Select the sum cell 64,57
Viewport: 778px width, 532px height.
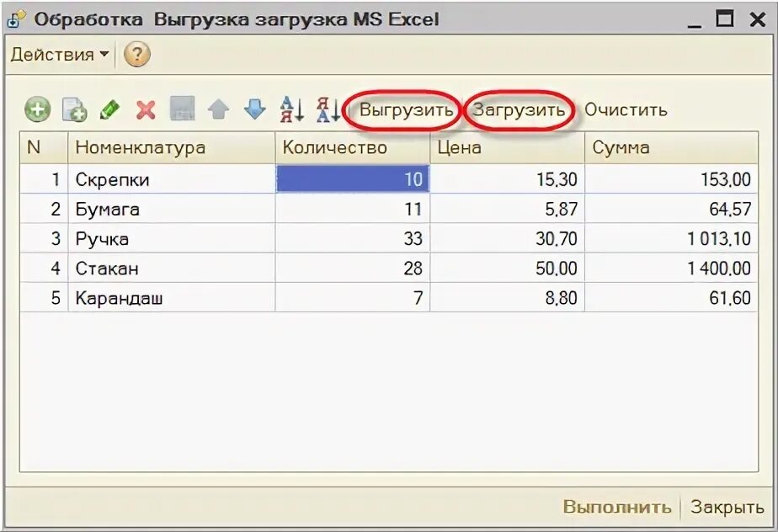671,209
